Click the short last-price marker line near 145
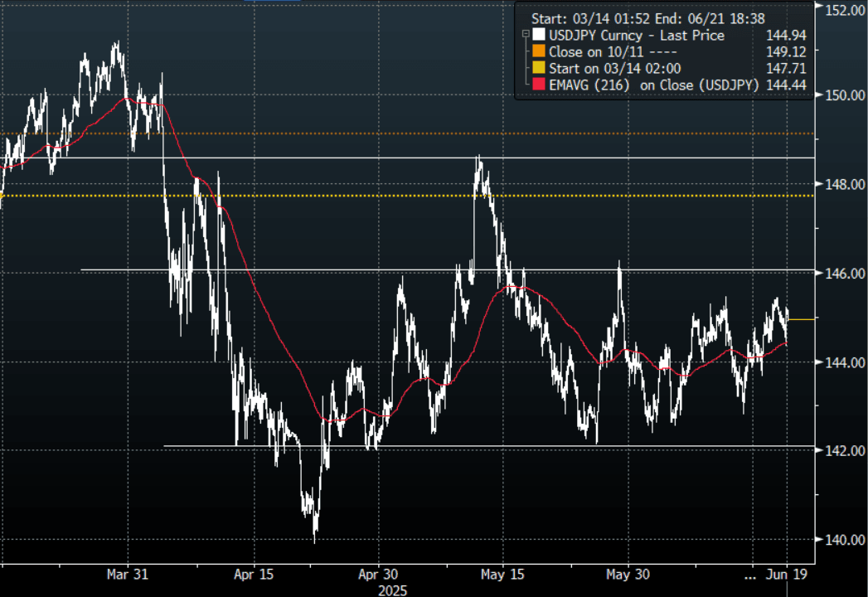Viewport: 868px width, 597px height. point(800,318)
